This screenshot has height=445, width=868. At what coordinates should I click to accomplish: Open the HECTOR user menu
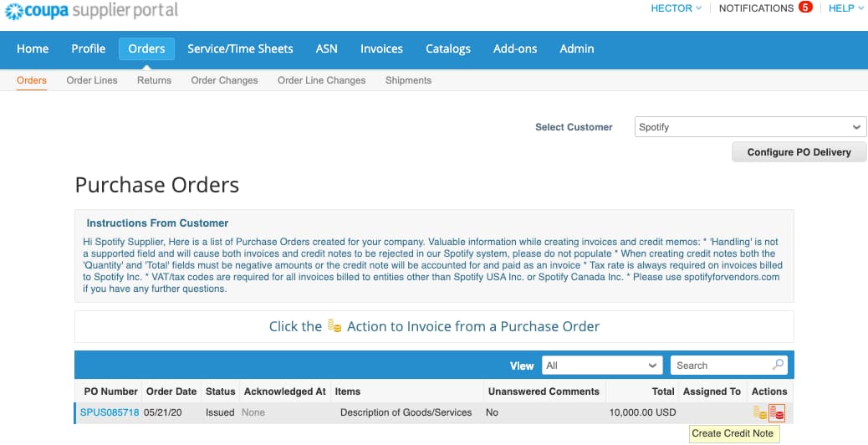[x=676, y=8]
